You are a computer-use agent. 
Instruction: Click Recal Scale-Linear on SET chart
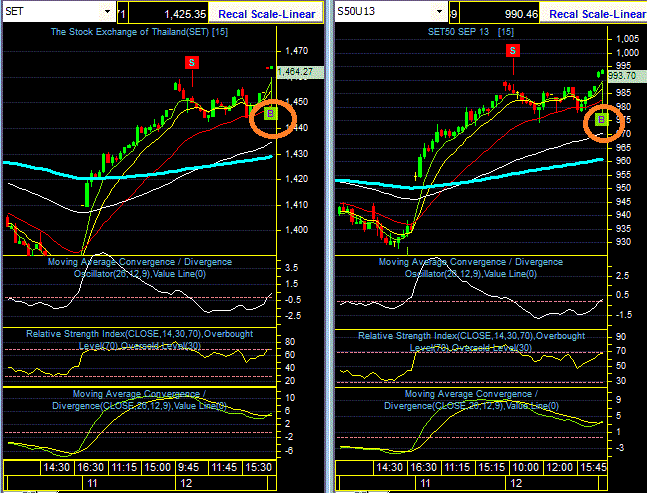tap(267, 14)
